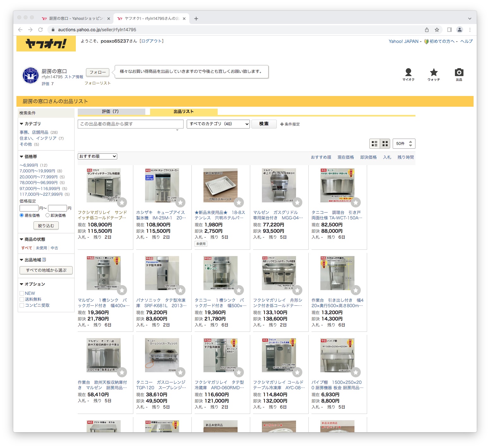Watch star on 舟形シンク付き item
Viewport: 490px width, 448px height.
[x=297, y=290]
